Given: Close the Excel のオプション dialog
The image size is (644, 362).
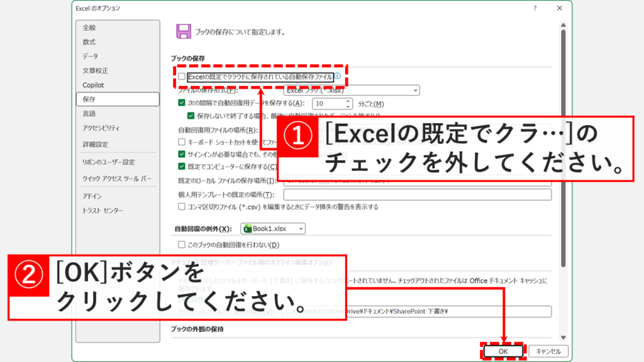Looking at the screenshot, I should pos(559,8).
